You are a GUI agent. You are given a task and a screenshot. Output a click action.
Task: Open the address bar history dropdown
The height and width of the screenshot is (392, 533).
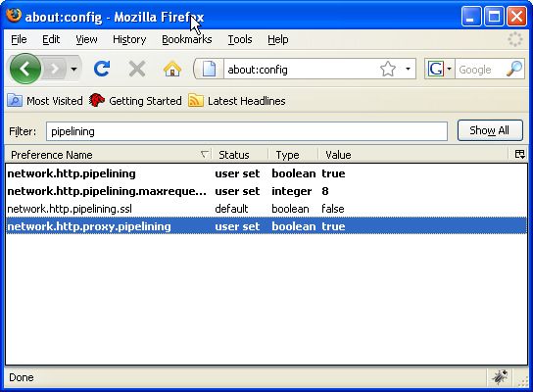408,69
